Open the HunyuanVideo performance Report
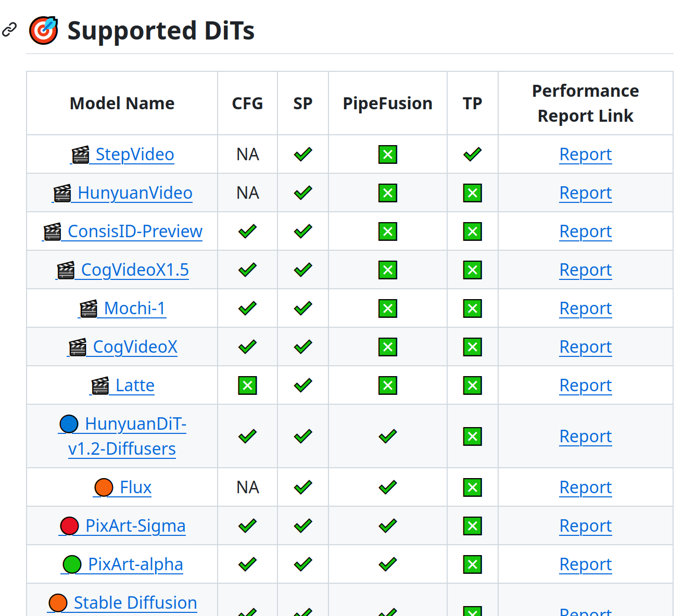The width and height of the screenshot is (696, 616). click(x=586, y=193)
